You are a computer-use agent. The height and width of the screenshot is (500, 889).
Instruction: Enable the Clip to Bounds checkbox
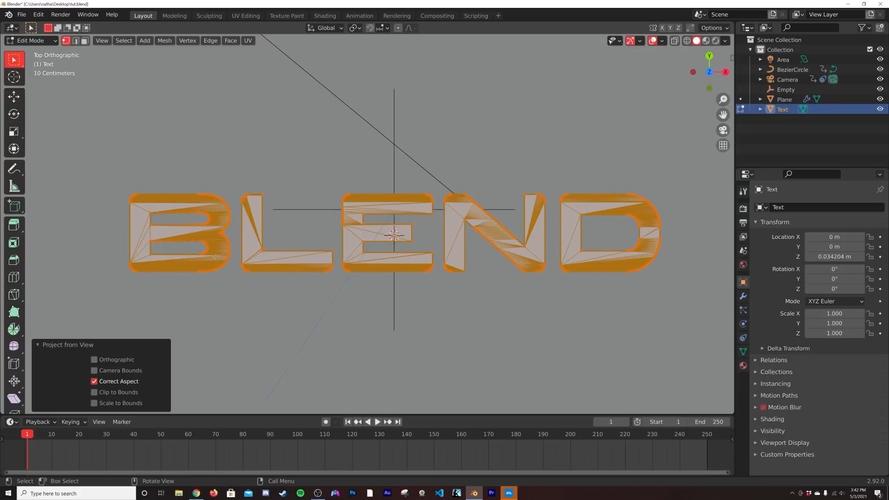point(94,392)
